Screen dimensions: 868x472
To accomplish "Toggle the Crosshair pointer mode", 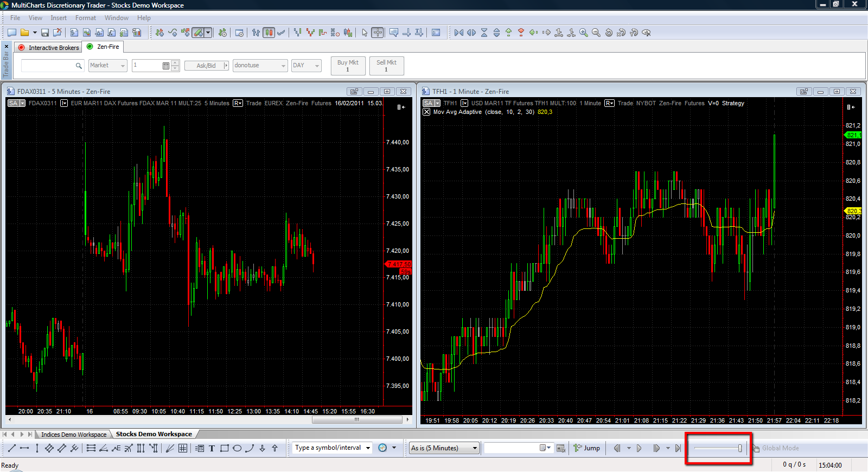I will click(x=378, y=33).
